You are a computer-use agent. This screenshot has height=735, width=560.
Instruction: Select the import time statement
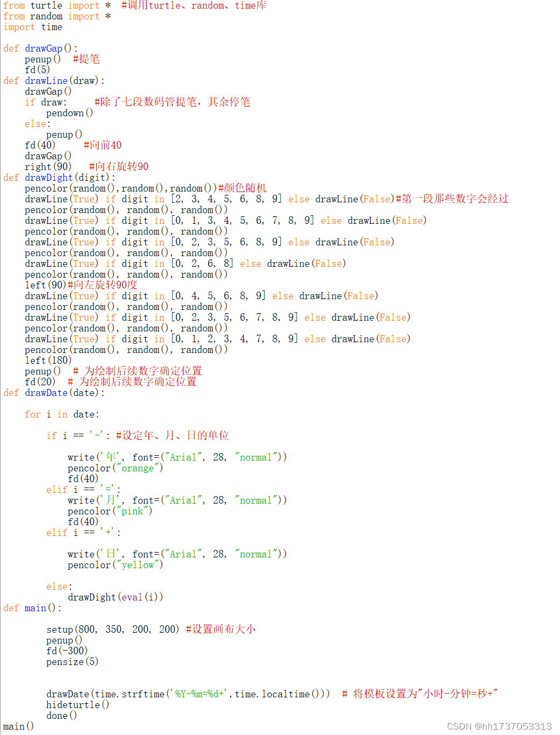[32, 27]
